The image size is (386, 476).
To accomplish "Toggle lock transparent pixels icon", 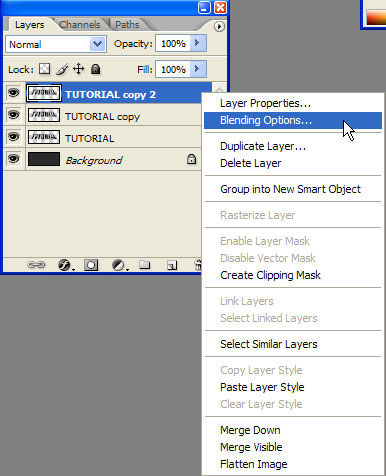I will pos(44,69).
